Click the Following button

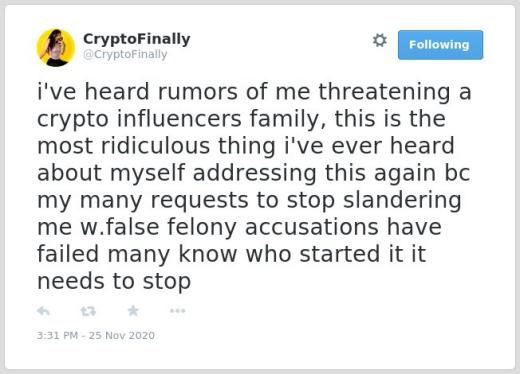pyautogui.click(x=440, y=45)
